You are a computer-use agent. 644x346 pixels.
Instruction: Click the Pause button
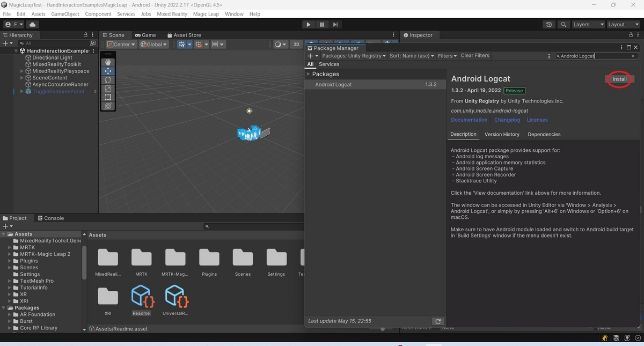tap(322, 24)
